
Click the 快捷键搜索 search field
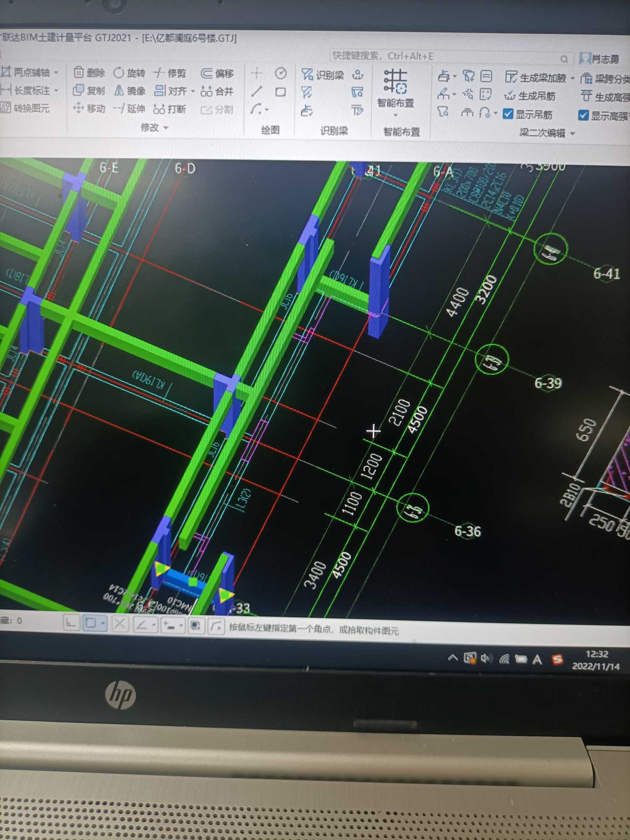pos(451,57)
